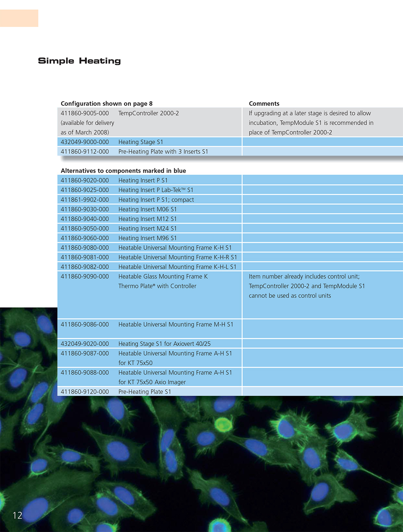The image size is (403, 532).
Task: Select 'Heating Insert P S1; compact'
Action: [156, 200]
